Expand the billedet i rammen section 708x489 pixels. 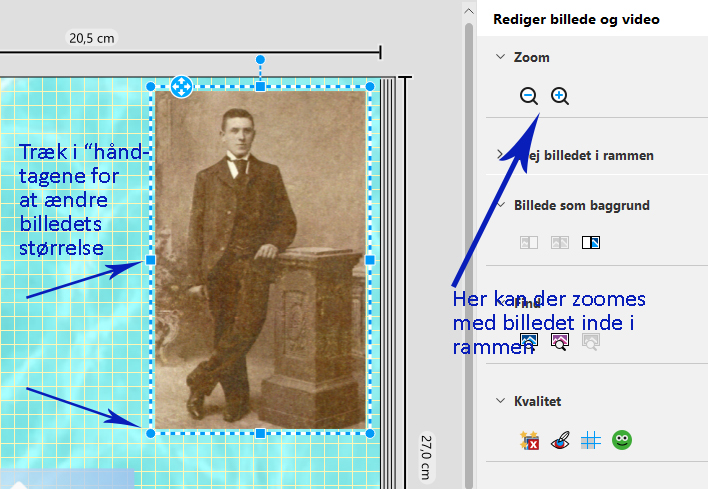pos(501,155)
